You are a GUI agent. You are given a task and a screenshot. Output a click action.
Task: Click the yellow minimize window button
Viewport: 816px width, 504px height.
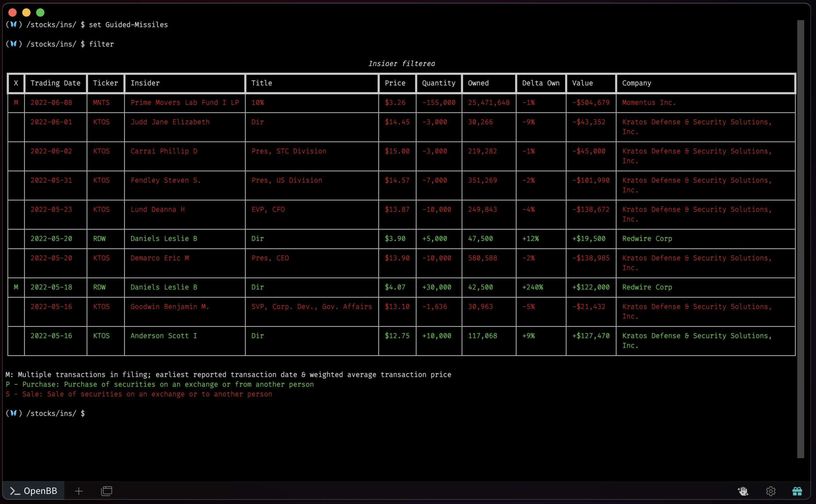click(26, 12)
